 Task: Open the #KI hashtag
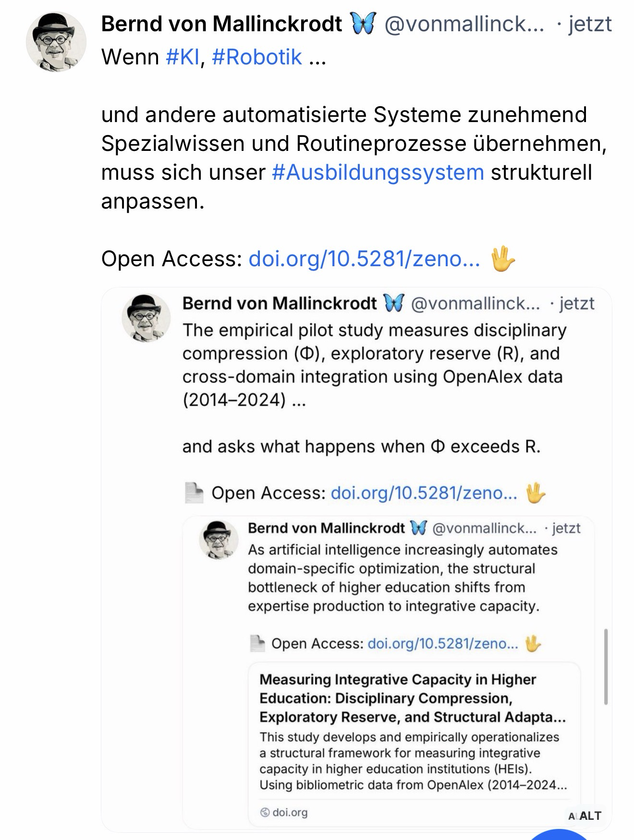(183, 57)
